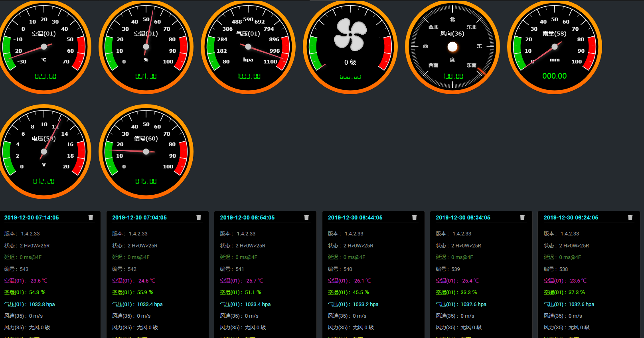The width and height of the screenshot is (644, 338).
Task: Click trash icon on 06:34:05 card
Action: 522,217
